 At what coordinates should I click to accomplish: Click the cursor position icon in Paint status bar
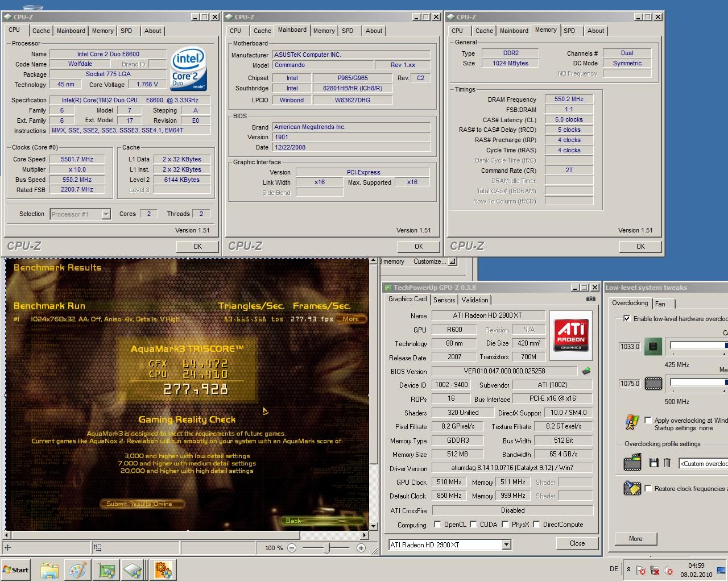pos(8,548)
